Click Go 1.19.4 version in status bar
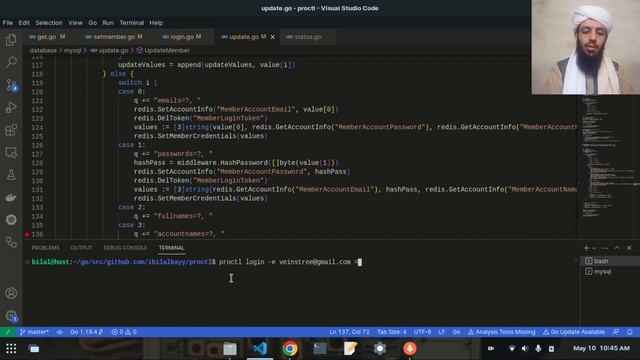The image size is (640, 360). pos(86,332)
